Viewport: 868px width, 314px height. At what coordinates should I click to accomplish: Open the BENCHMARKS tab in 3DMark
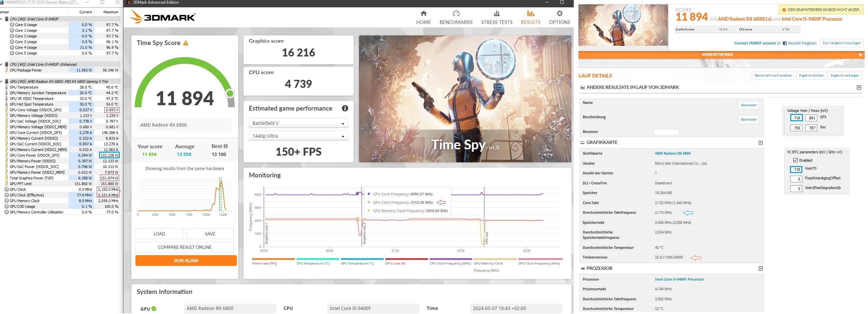(456, 18)
